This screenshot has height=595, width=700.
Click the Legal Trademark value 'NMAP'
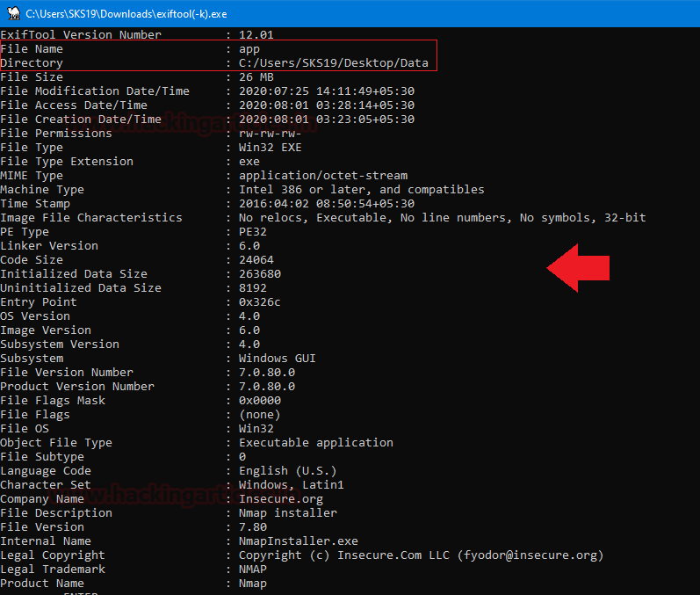point(253,570)
